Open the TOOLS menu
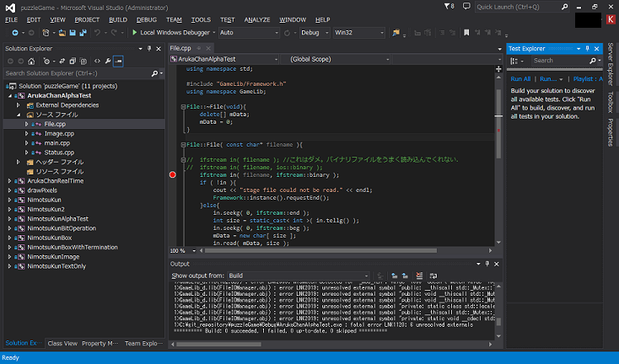The width and height of the screenshot is (619, 364). pyautogui.click(x=201, y=19)
